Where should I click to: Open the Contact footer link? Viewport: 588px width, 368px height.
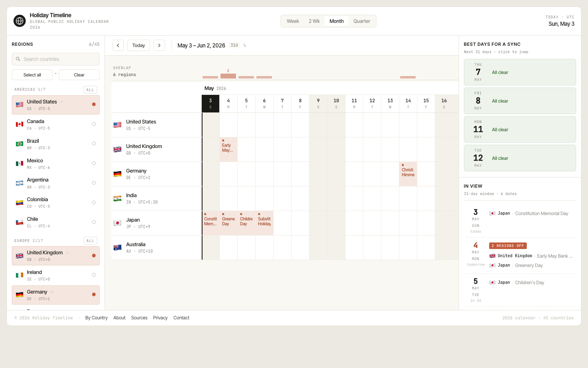pyautogui.click(x=181, y=318)
